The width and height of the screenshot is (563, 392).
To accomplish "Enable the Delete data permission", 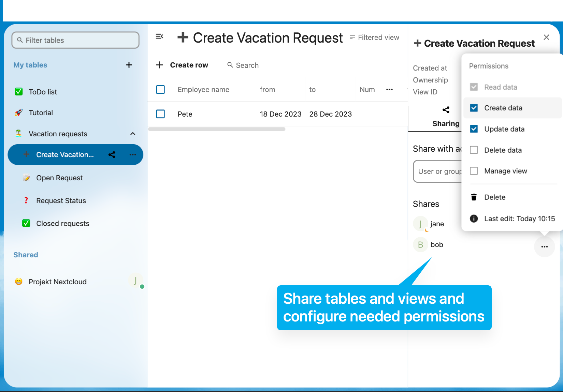I will (474, 150).
